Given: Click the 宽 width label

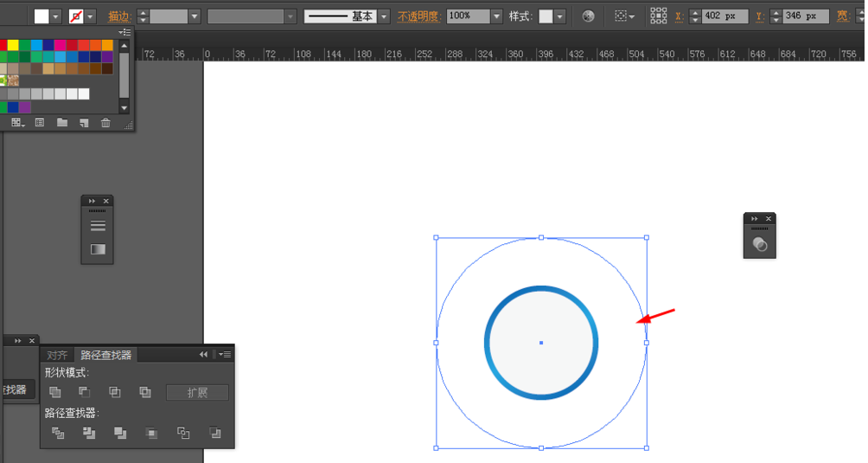Looking at the screenshot, I should (x=843, y=16).
